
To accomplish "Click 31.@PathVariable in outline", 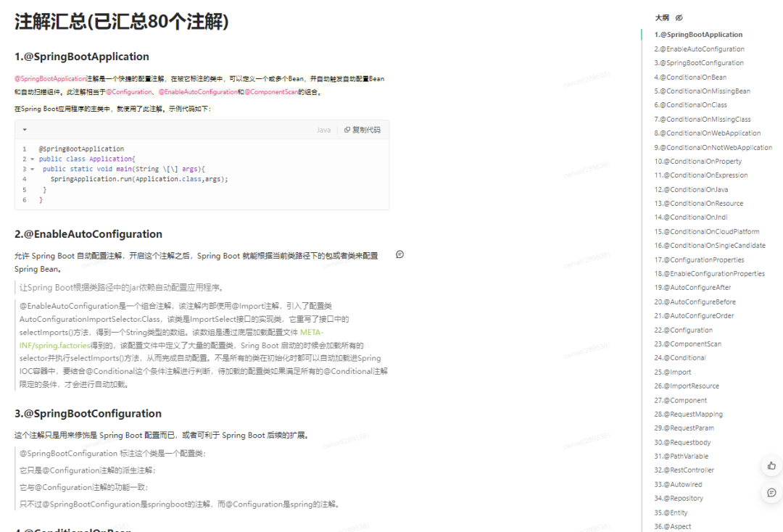I will (681, 456).
